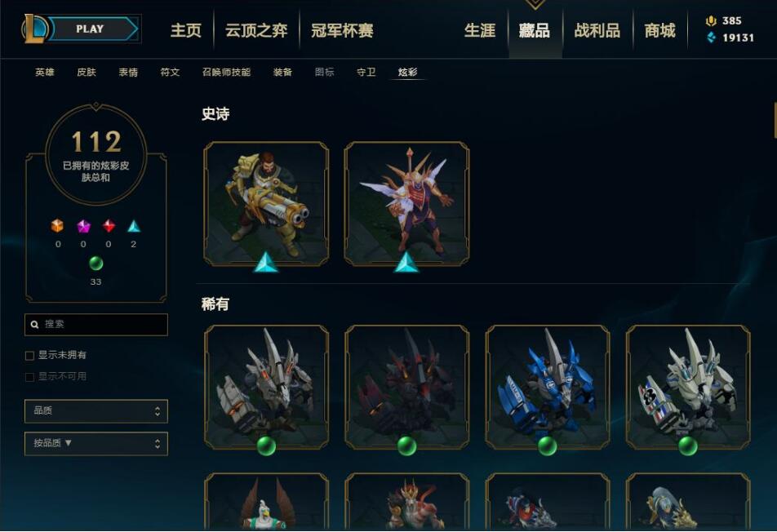777x532 pixels.
Task: Click into the 搜索 search field
Action: 96,325
